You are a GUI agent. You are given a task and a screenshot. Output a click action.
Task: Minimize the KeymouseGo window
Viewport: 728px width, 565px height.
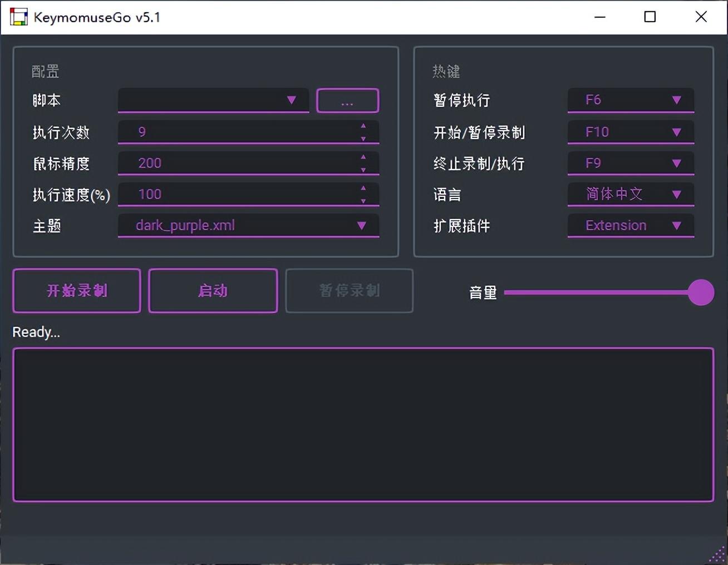(600, 17)
